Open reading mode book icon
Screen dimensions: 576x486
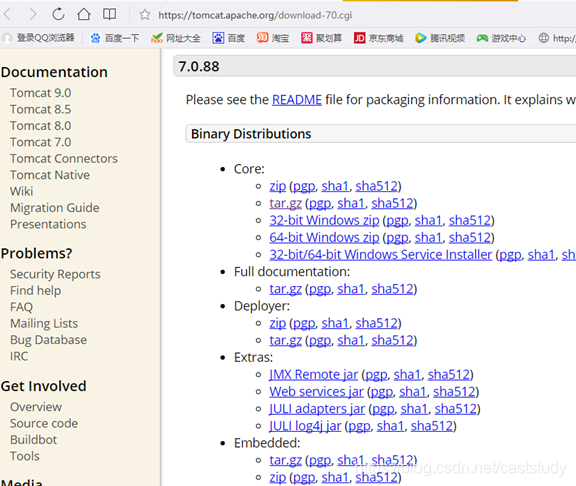(x=109, y=15)
